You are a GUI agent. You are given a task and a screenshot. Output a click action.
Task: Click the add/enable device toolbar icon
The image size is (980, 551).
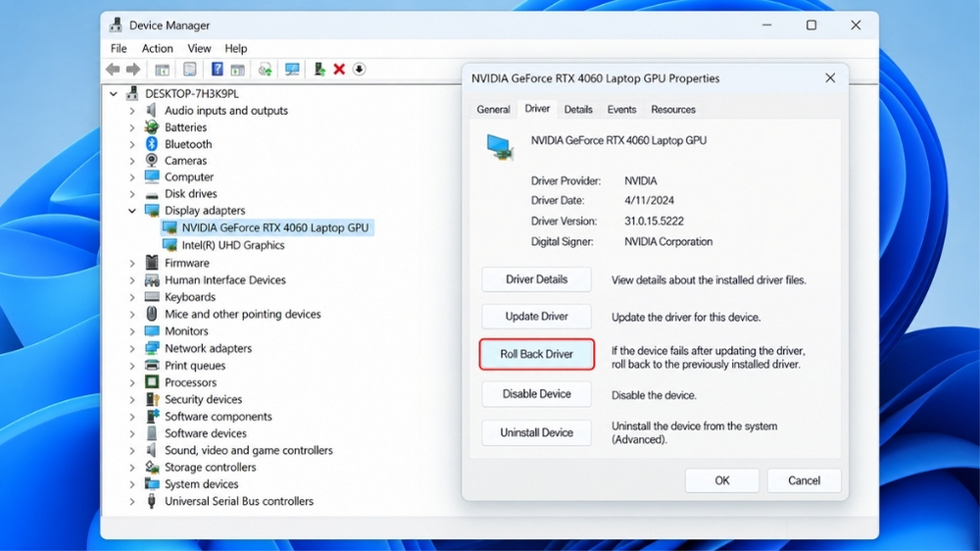click(319, 69)
